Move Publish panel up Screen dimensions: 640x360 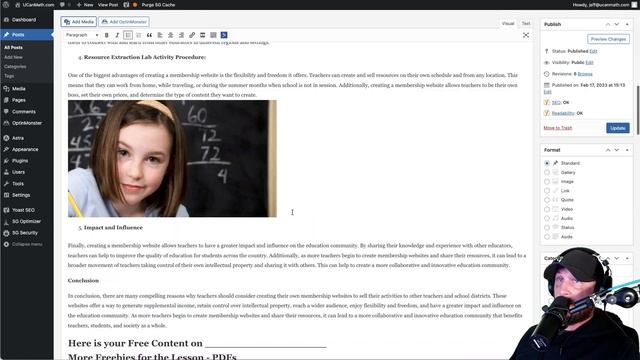[608, 24]
